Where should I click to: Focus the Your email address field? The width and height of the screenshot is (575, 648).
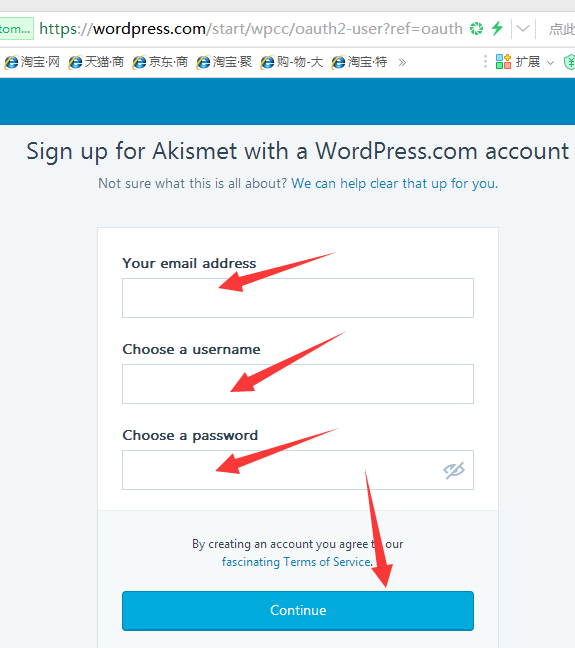pos(298,298)
